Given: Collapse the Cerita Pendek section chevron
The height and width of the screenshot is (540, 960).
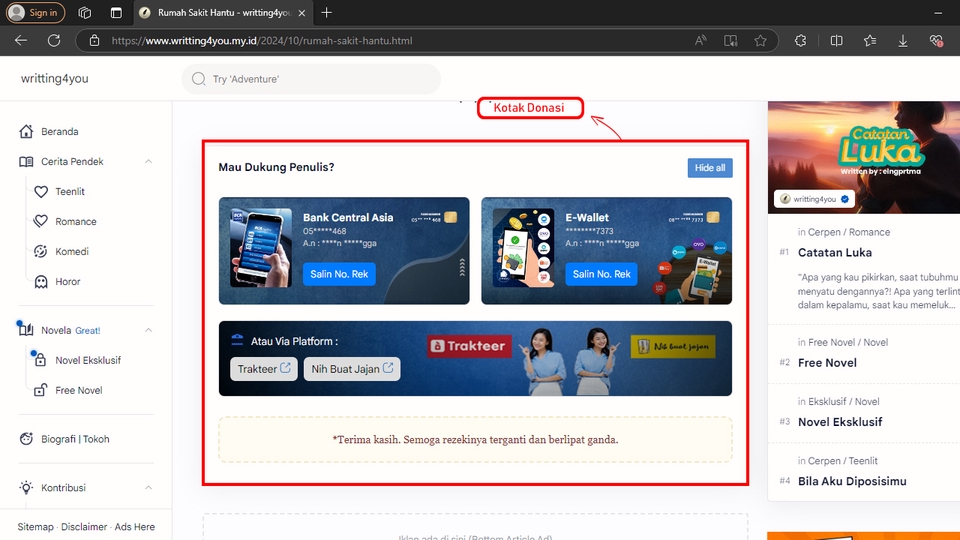Looking at the screenshot, I should [148, 161].
